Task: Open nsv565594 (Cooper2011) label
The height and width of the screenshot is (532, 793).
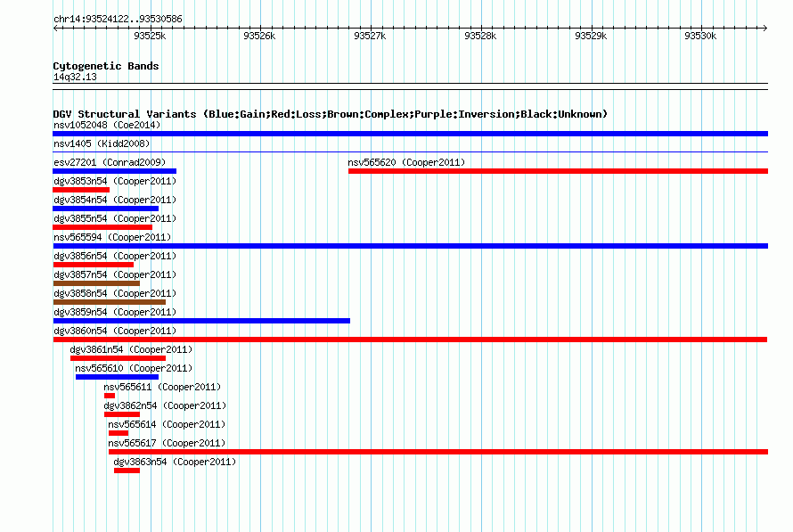Action: 112,237
